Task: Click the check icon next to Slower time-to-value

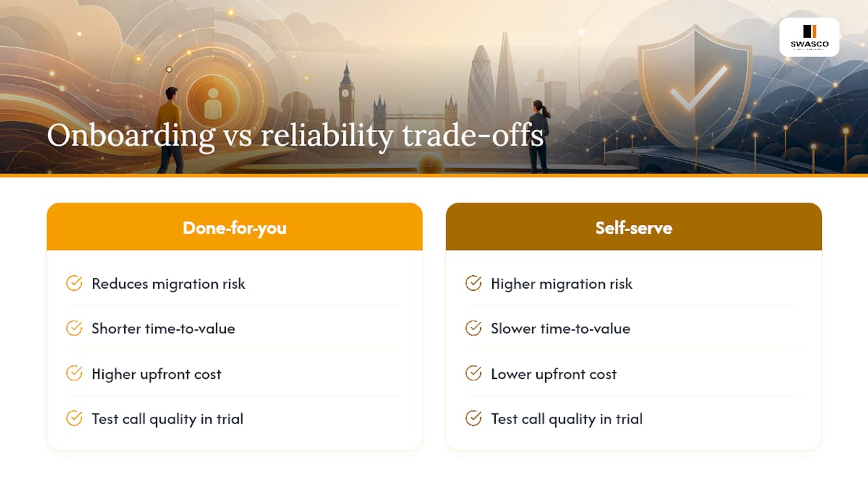Action: 473,328
